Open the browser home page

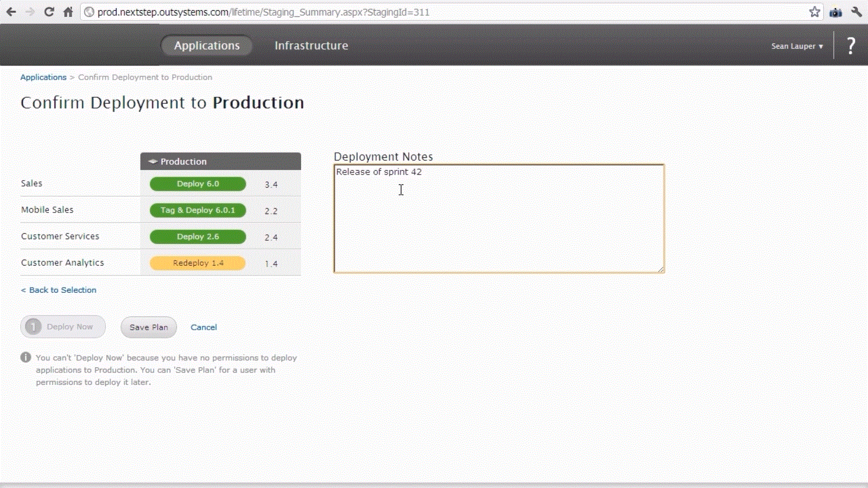68,12
